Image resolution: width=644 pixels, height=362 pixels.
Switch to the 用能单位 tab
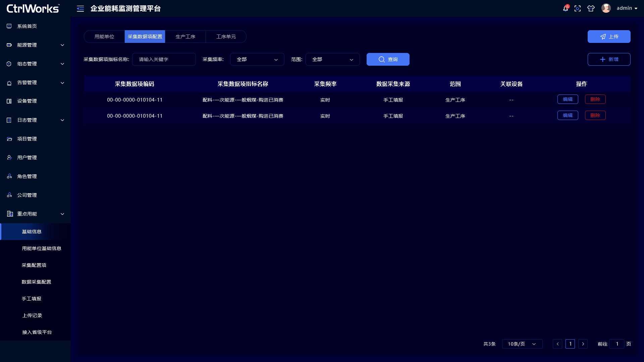click(x=104, y=37)
